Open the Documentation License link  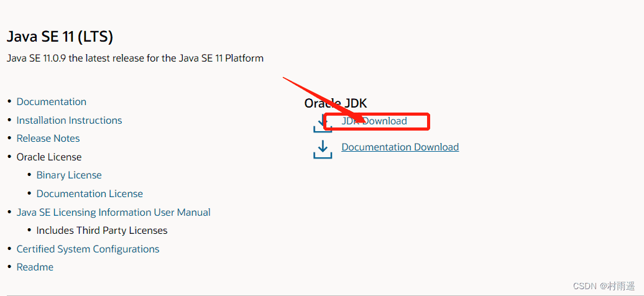coord(90,194)
